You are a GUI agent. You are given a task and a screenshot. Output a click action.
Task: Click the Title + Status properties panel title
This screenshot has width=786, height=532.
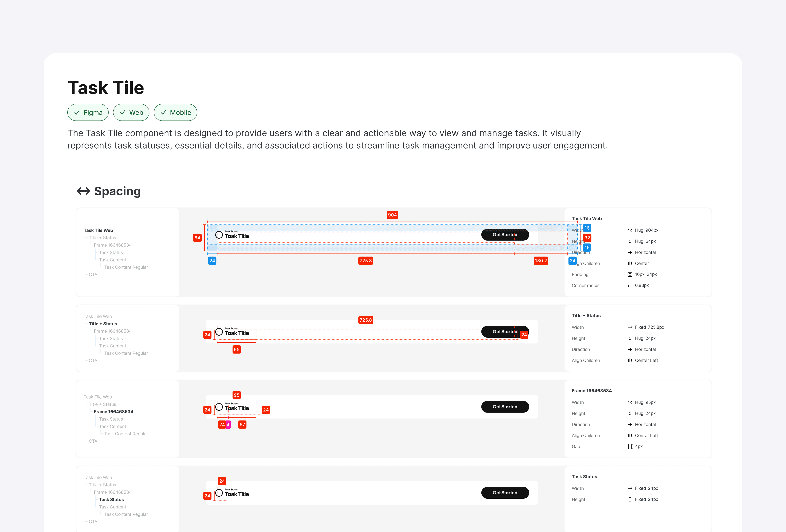pyautogui.click(x=586, y=316)
